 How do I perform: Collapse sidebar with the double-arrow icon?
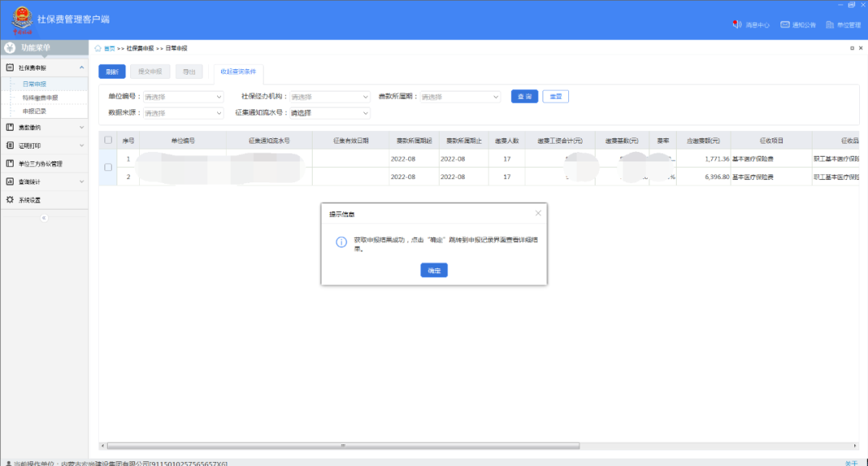pos(43,218)
